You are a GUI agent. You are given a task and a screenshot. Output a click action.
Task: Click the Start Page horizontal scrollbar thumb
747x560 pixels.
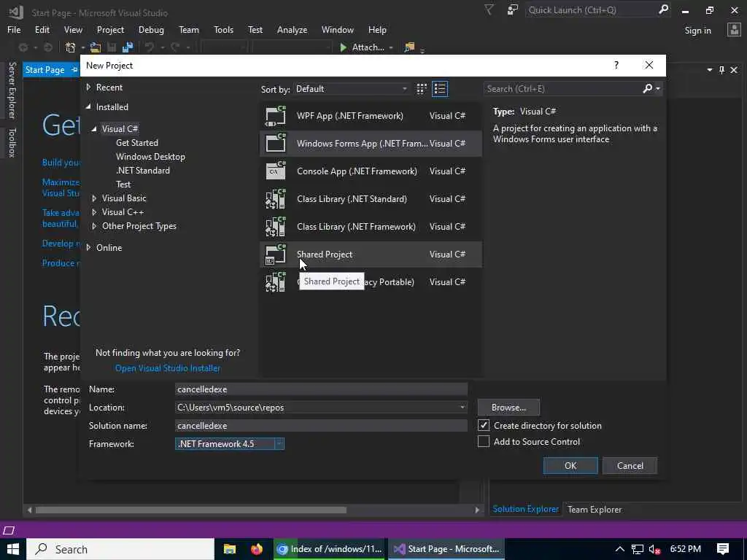[191, 510]
